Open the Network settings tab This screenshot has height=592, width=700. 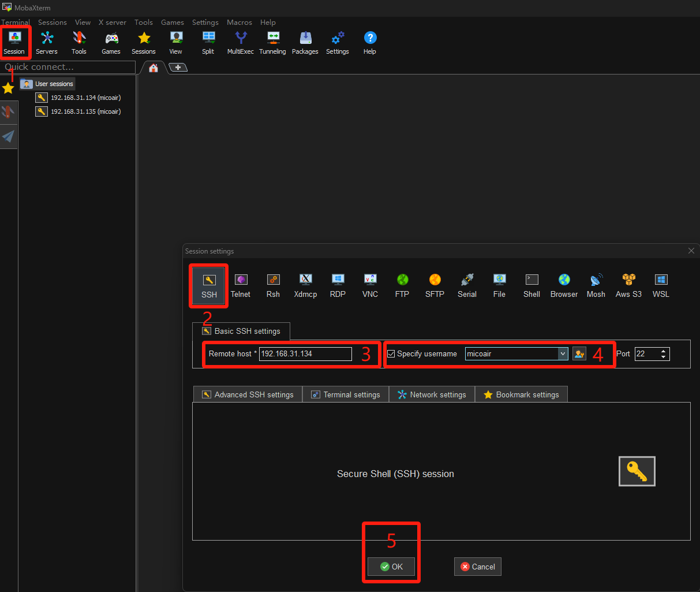click(432, 394)
